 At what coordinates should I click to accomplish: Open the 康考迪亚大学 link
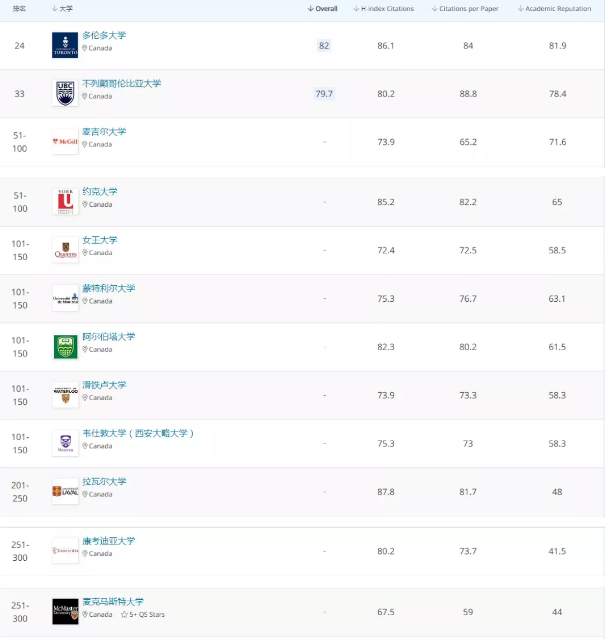[108, 541]
